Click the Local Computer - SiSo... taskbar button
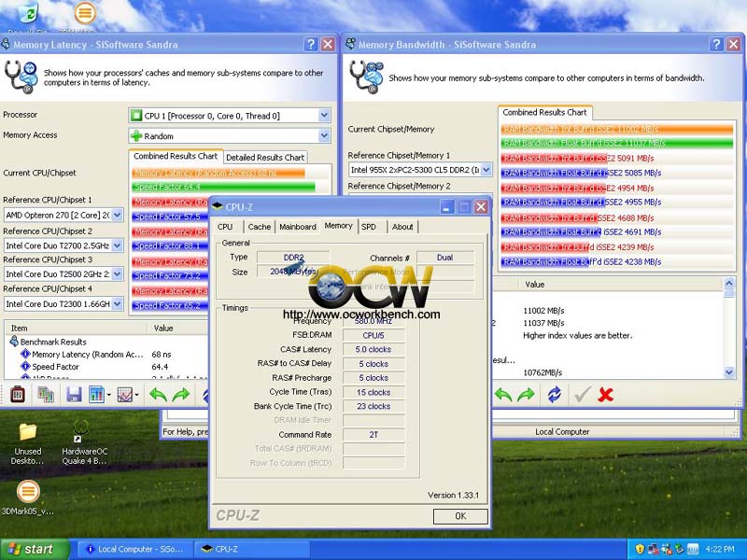 click(x=134, y=549)
